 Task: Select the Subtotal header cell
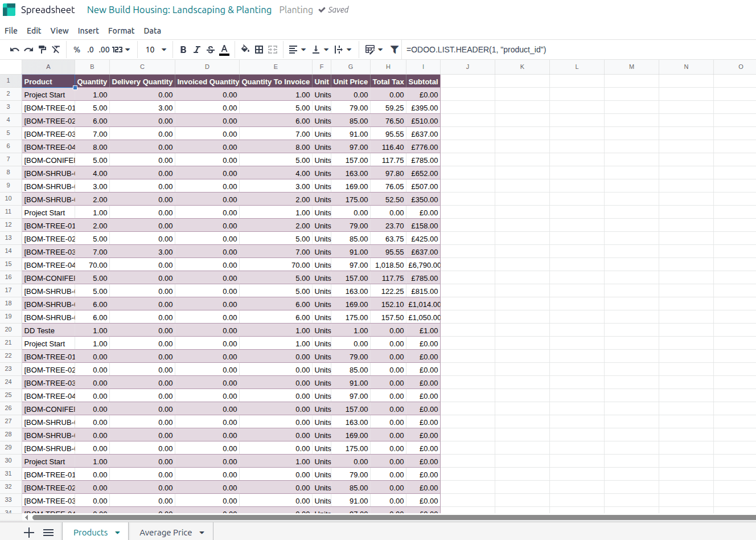point(423,81)
